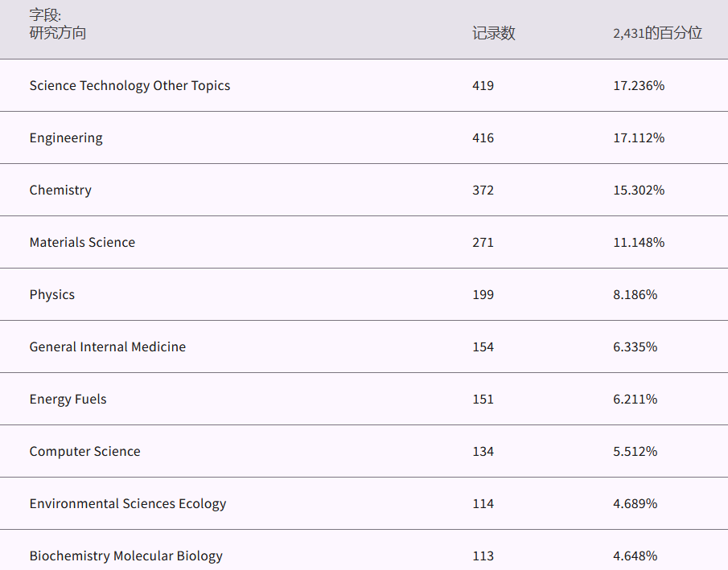Click the 419 record count
The height and width of the screenshot is (570, 728).
[x=483, y=86]
